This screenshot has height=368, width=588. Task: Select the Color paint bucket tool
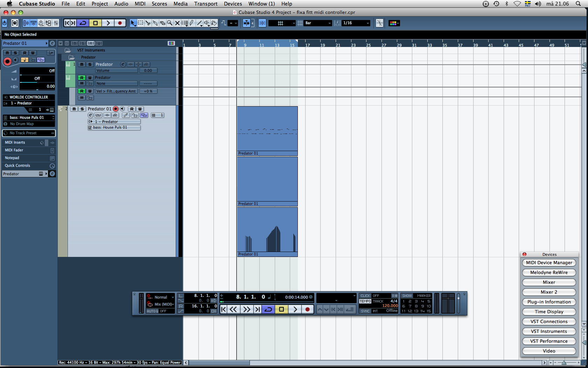click(214, 23)
